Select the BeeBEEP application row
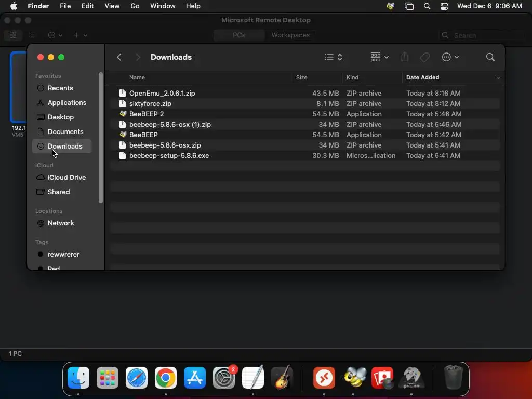The width and height of the screenshot is (532, 399). (304, 135)
